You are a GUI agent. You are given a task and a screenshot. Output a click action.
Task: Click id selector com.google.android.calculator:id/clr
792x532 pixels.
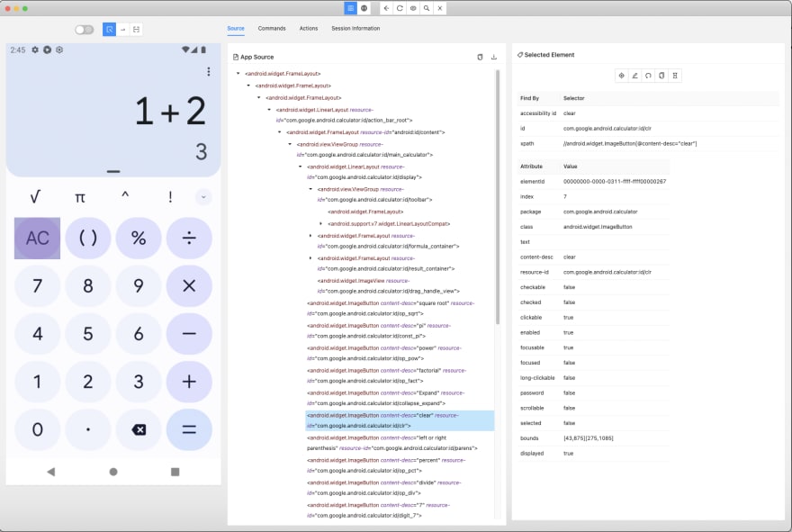pyautogui.click(x=607, y=129)
